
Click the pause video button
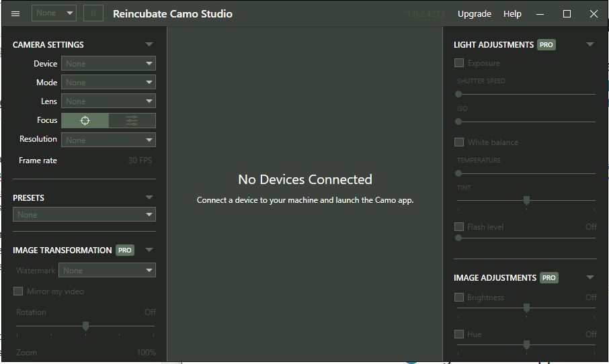pyautogui.click(x=93, y=13)
